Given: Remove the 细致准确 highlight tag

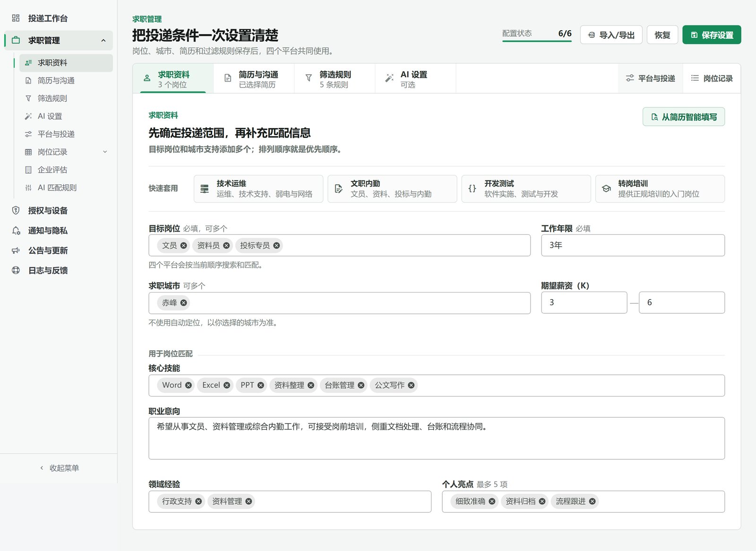Looking at the screenshot, I should (x=492, y=501).
